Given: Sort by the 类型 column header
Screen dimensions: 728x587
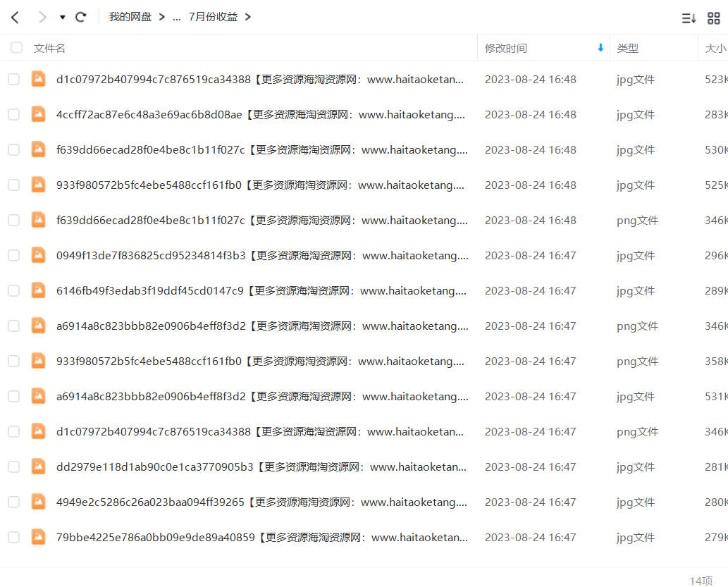Looking at the screenshot, I should point(627,48).
